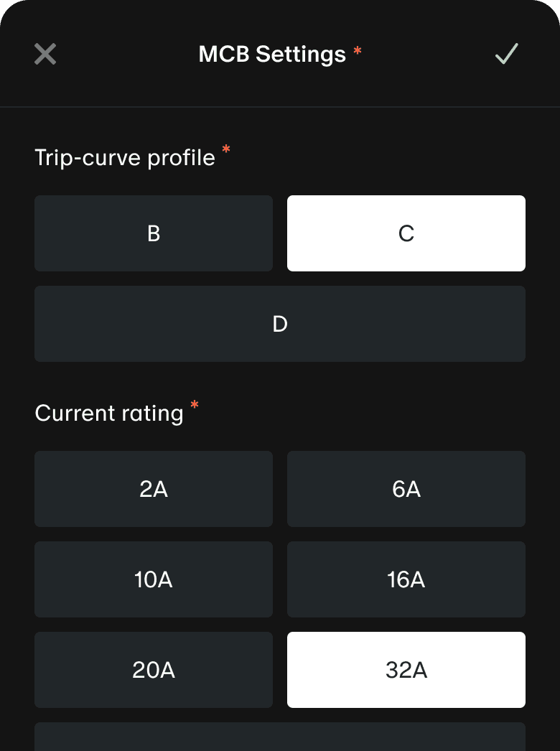Click the partially visible option below 20A

click(280, 738)
